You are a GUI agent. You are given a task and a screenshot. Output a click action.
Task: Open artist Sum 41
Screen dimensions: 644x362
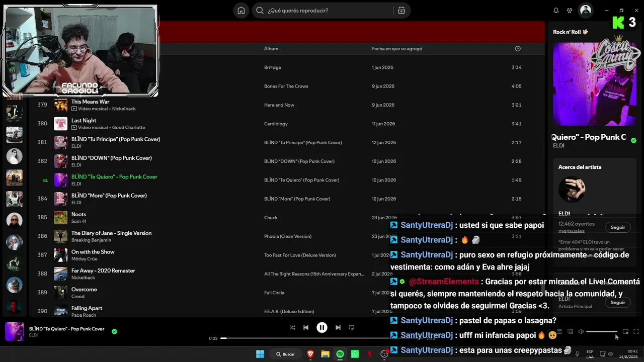point(79,221)
